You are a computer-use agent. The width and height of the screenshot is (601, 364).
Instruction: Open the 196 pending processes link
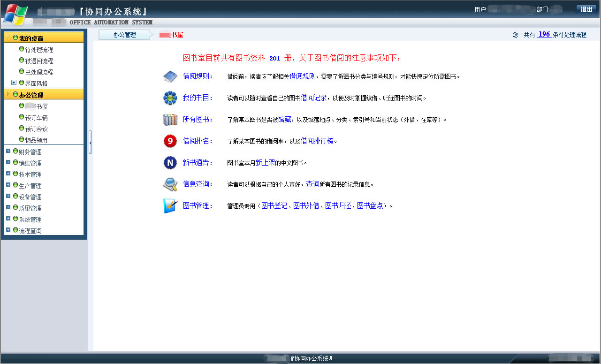click(x=544, y=34)
